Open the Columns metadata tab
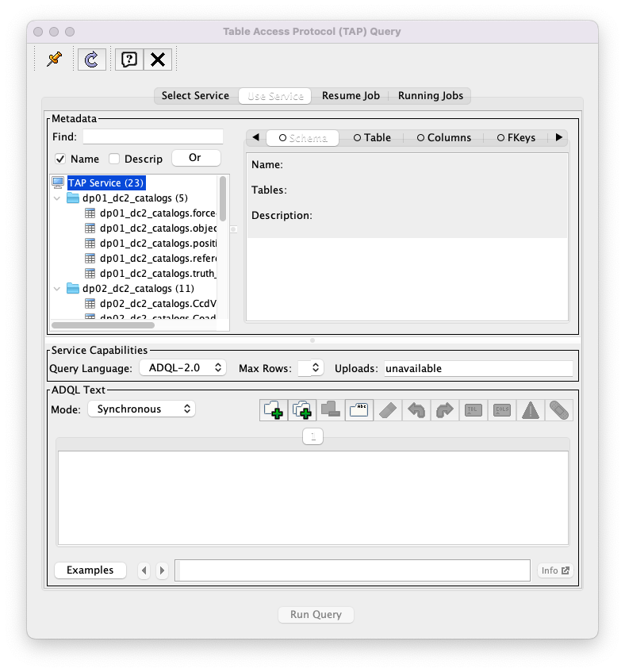 click(x=444, y=137)
